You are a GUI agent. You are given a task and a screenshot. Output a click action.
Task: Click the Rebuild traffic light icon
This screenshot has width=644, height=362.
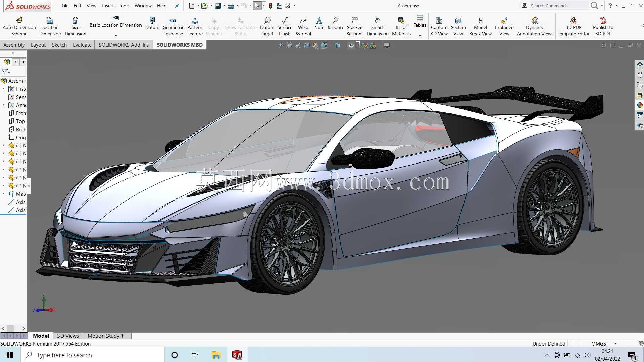[271, 6]
